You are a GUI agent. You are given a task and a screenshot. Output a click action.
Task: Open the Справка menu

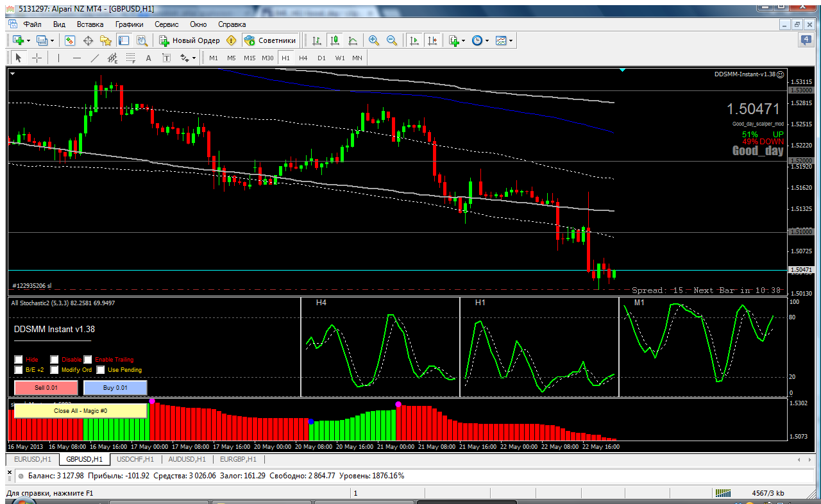point(232,24)
